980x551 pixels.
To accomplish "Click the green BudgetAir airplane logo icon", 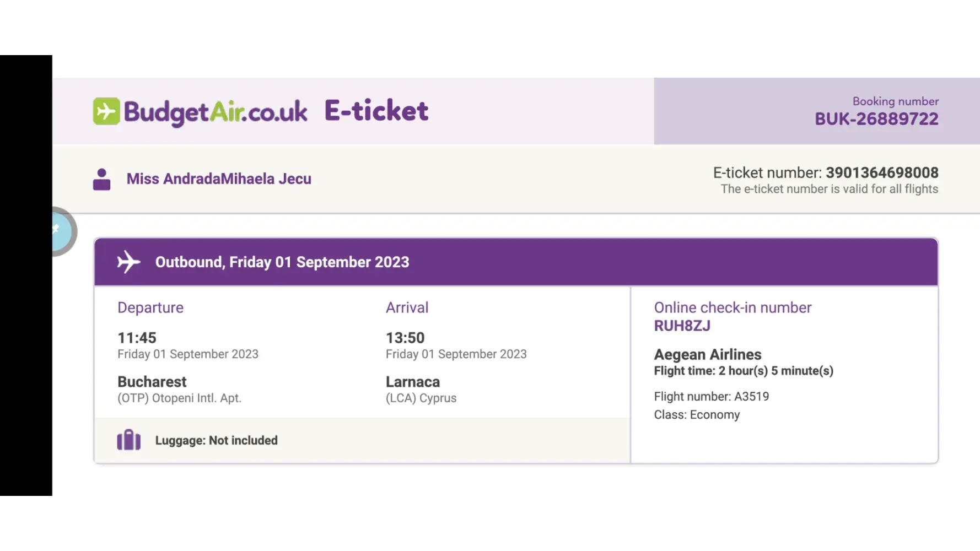I will coord(106,111).
